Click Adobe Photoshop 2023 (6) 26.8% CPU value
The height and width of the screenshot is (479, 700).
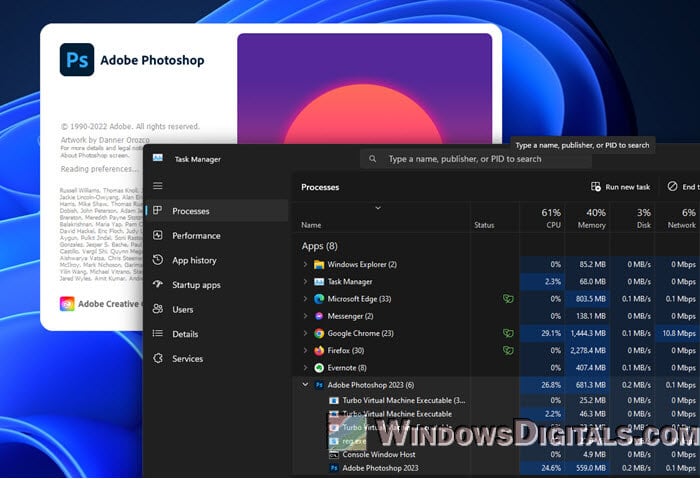click(551, 385)
